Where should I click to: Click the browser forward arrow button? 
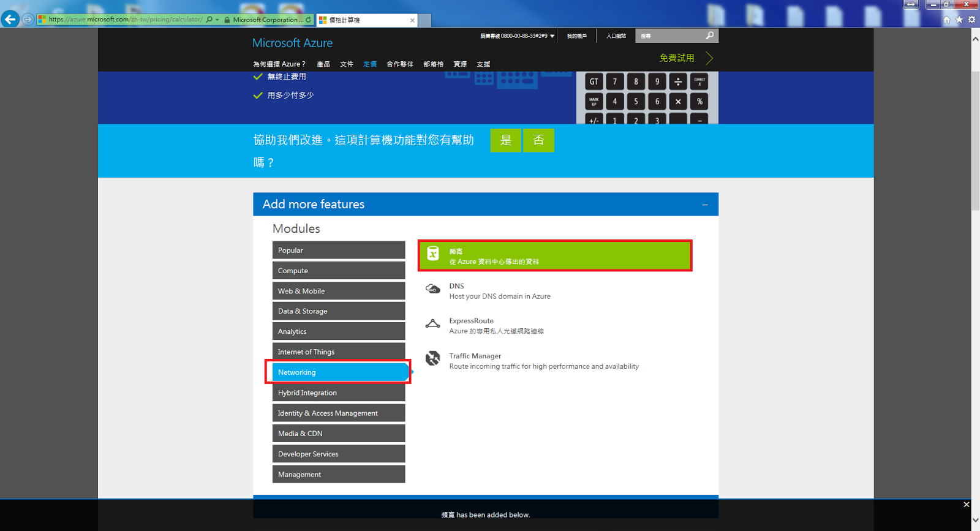[28, 20]
